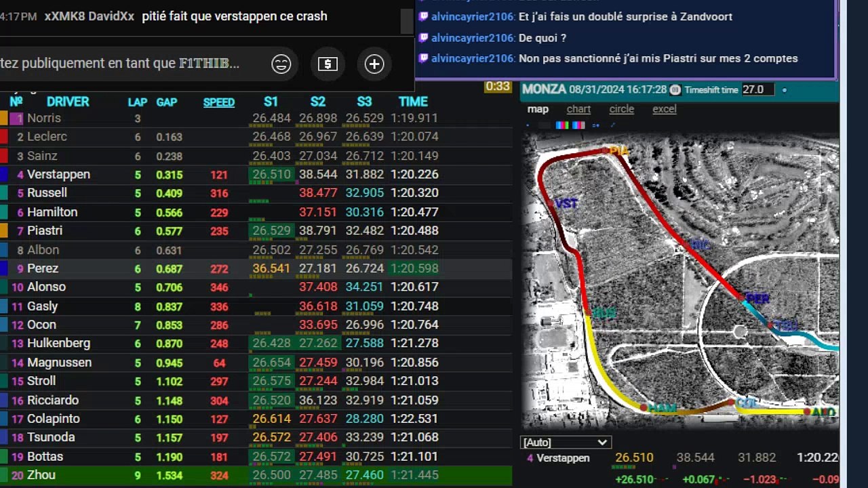Click first multicolor swatch under map tab
This screenshot has width=868, height=488.
[562, 125]
